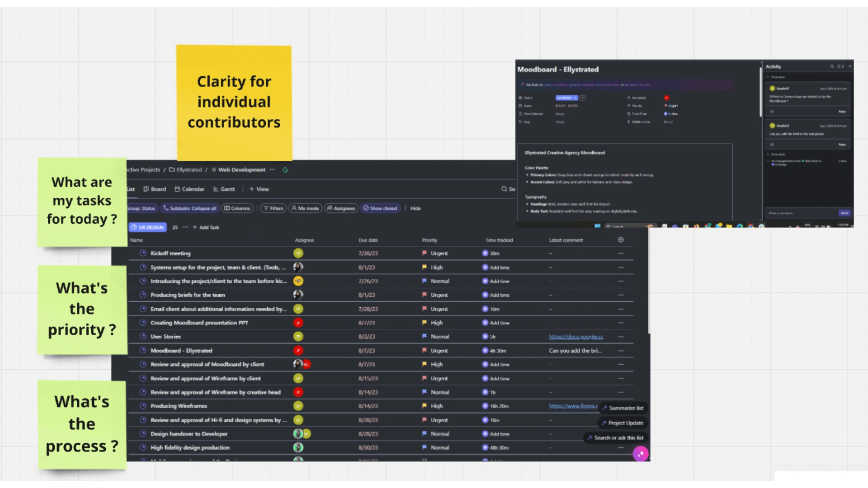Start timer on Kickoff meeting row
Image resolution: width=868 pixels, height=488 pixels.
(x=485, y=253)
